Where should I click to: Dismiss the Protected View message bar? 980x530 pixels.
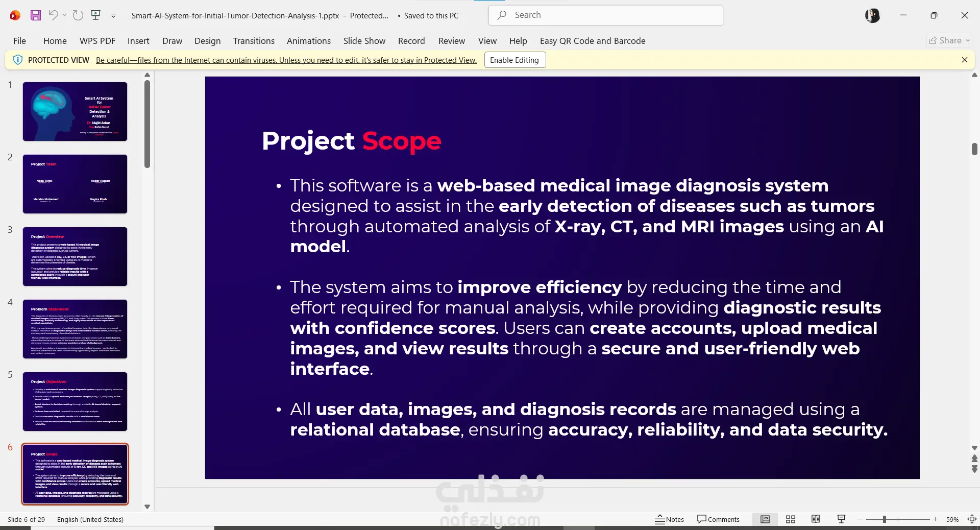965,60
